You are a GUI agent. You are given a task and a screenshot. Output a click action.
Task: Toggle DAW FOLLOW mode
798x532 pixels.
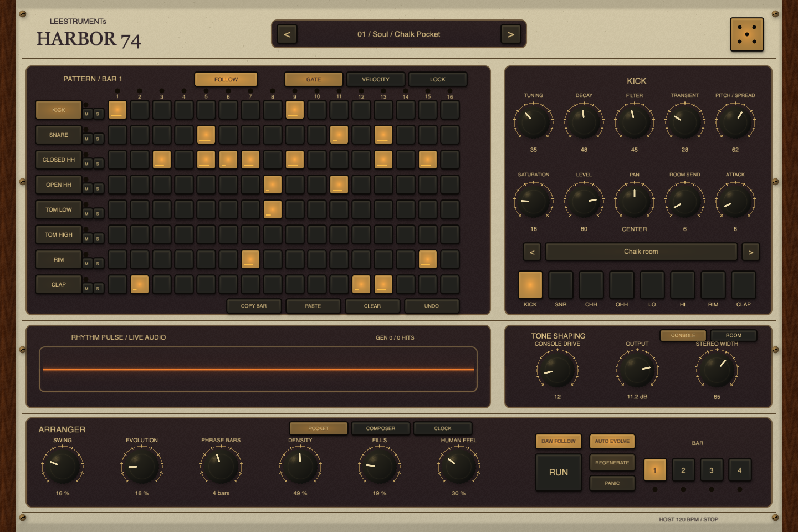[559, 441]
